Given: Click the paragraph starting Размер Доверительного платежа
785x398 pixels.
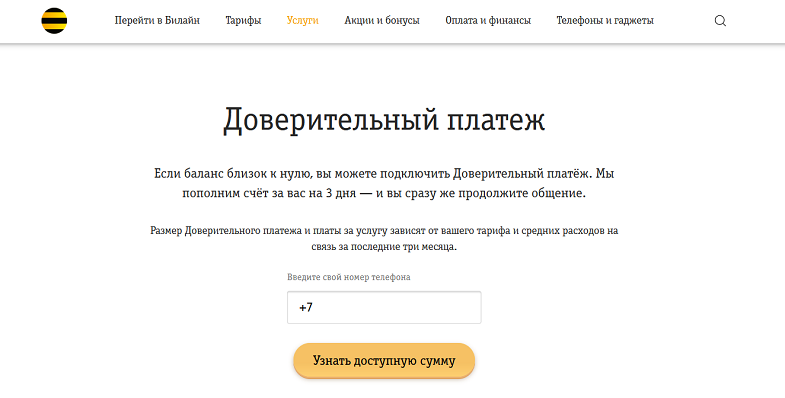Looking at the screenshot, I should pyautogui.click(x=384, y=238).
